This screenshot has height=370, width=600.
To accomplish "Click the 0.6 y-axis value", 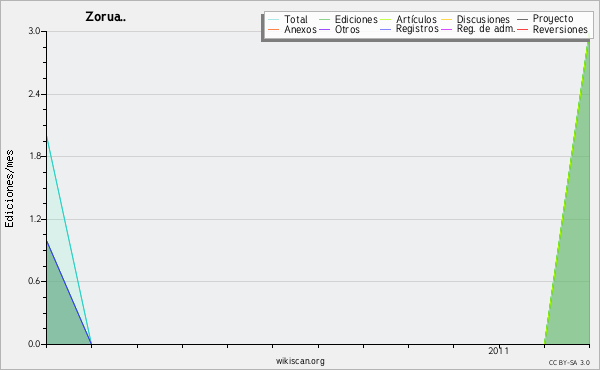I will (x=34, y=281).
